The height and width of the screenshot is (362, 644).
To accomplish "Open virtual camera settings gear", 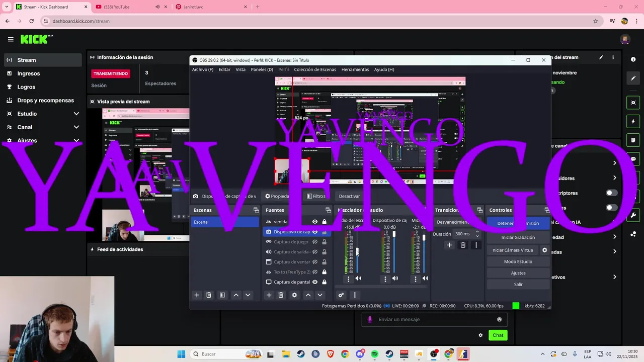I will [x=544, y=250].
